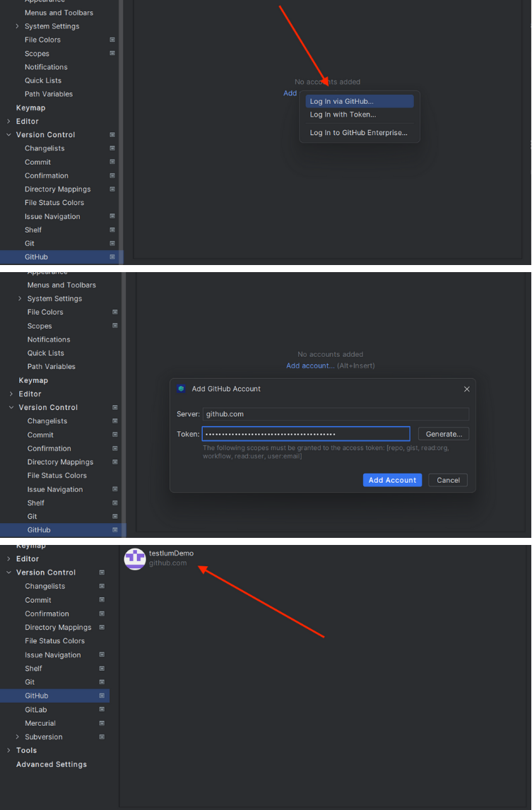
Task: Open Menus and Toolbars in top screenshot
Action: pos(59,13)
